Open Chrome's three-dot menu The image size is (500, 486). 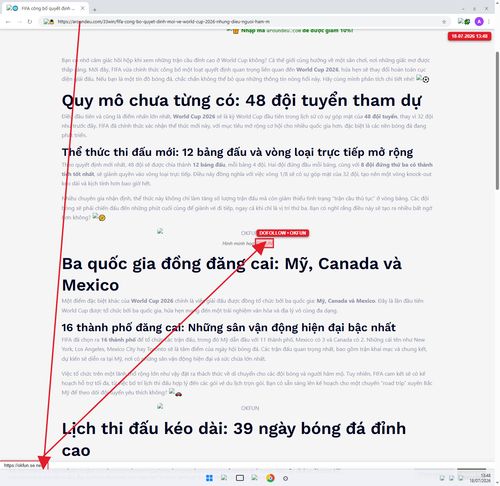pos(489,22)
